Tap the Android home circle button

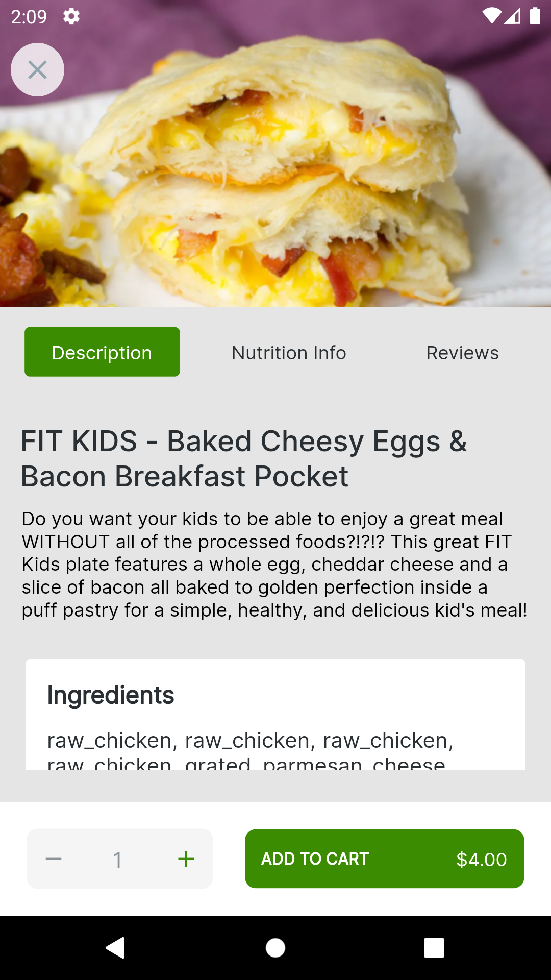point(275,948)
